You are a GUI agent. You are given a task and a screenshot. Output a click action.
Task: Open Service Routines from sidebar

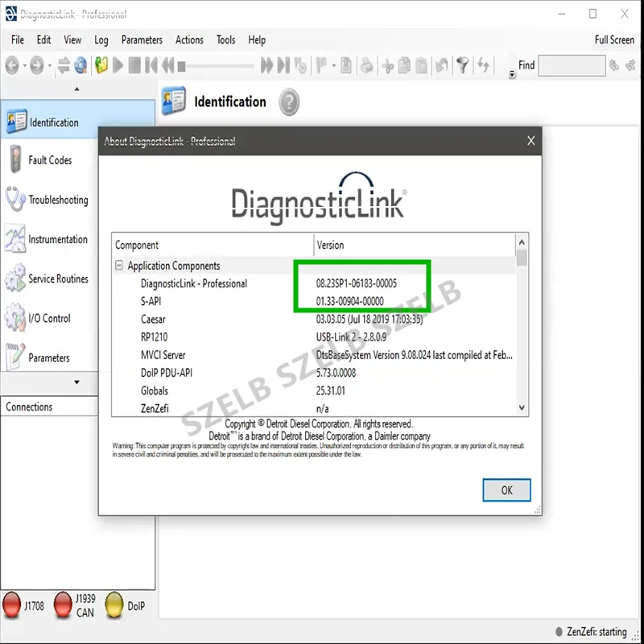[x=49, y=279]
